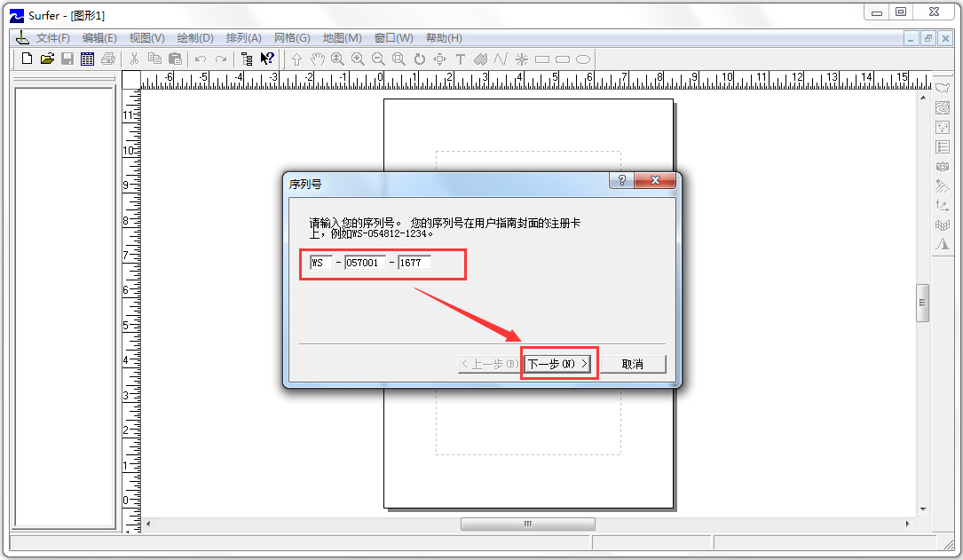Screen dimensions: 963x560
Task: Click the WS serial prefix field
Action: (x=321, y=263)
